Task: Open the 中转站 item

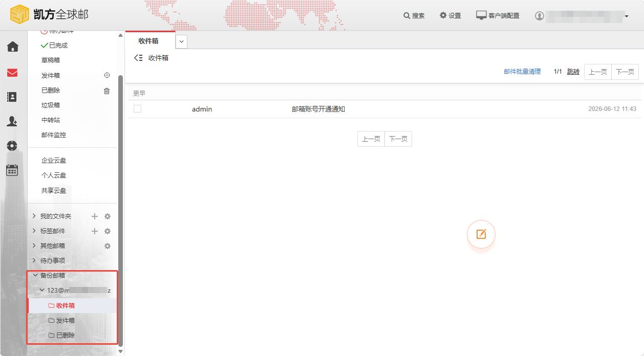Action: (51, 120)
